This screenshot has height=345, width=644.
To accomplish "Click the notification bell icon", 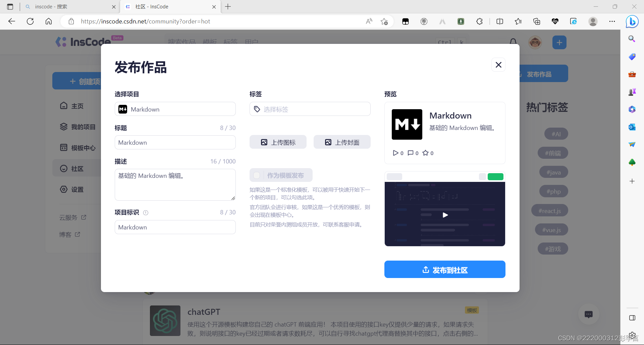I will tap(513, 42).
